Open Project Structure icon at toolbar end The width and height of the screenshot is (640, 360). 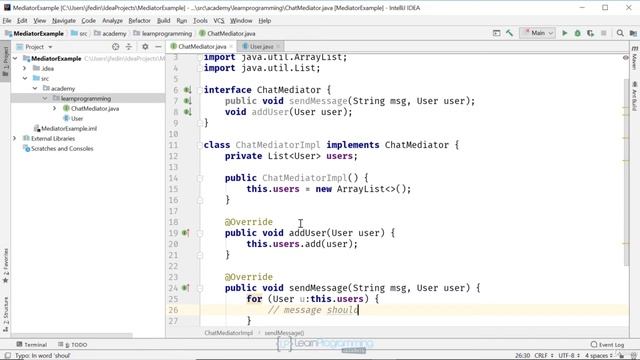click(x=633, y=33)
